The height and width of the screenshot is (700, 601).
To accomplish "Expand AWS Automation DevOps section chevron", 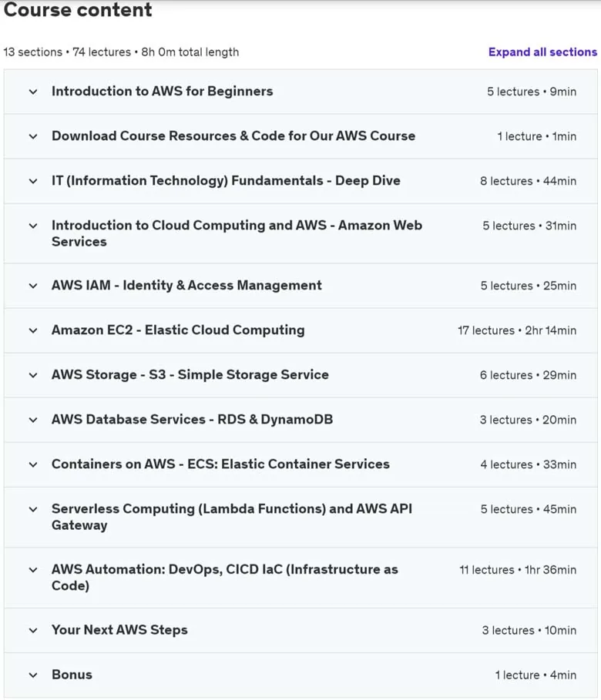I will coord(33,570).
